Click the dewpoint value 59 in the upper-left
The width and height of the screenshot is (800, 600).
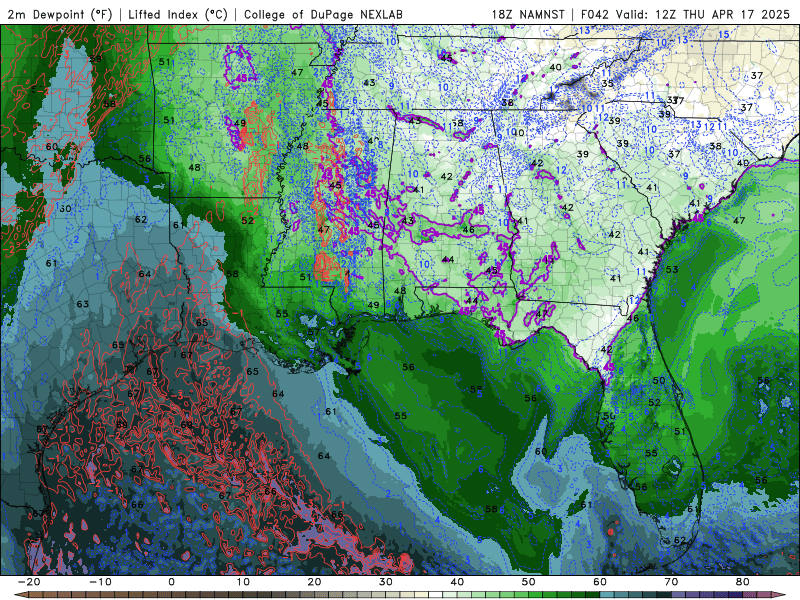(95, 59)
